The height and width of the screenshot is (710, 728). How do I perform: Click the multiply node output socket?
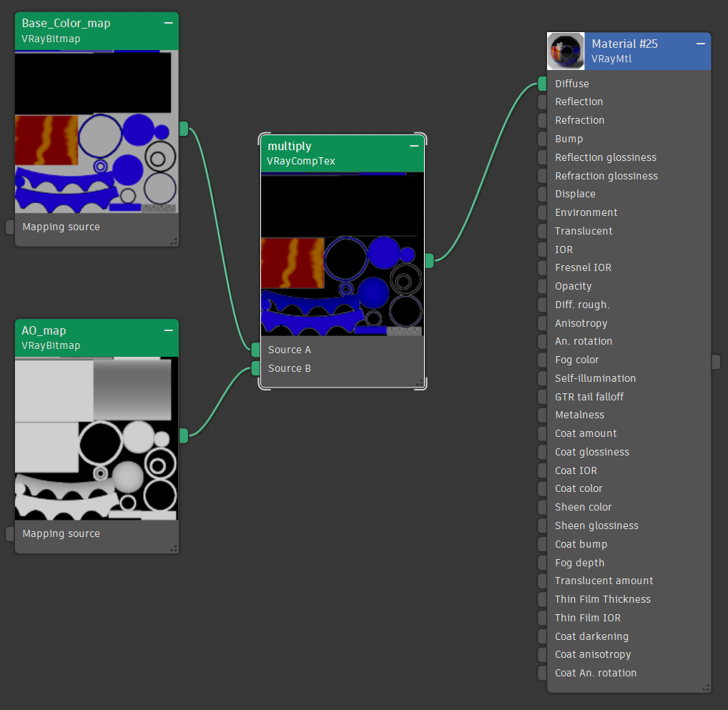(429, 261)
